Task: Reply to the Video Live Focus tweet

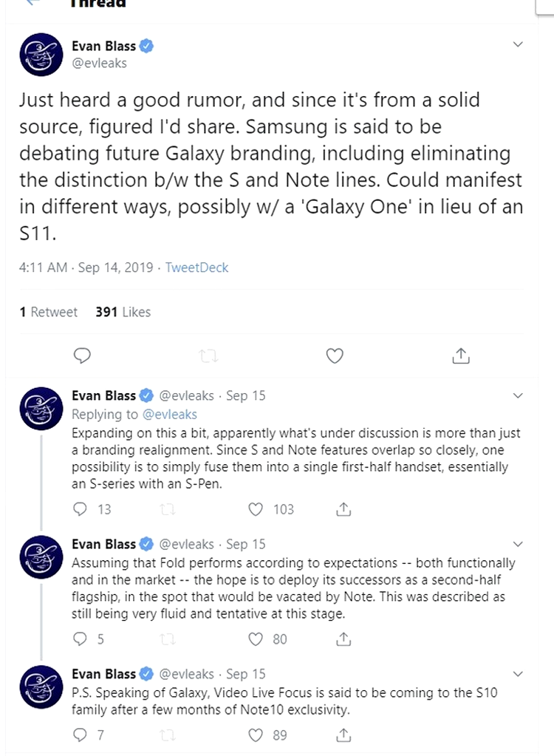Action: tap(80, 735)
